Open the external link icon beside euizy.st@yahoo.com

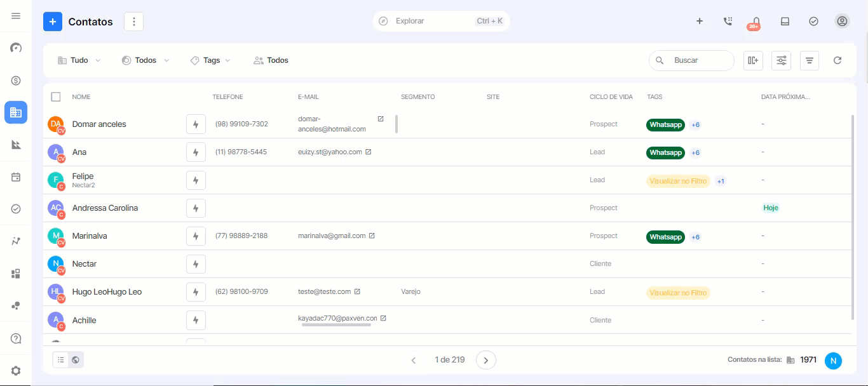coord(369,152)
